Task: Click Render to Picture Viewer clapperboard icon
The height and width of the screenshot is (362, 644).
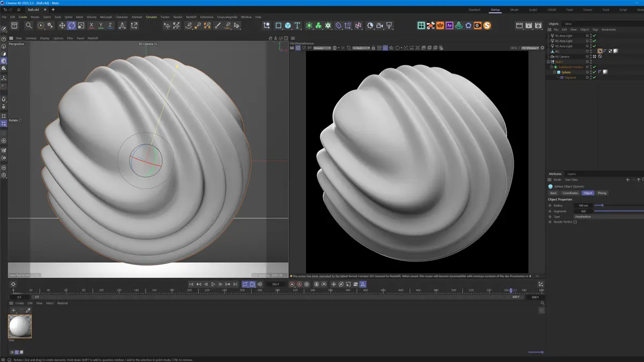Action: click(x=529, y=25)
